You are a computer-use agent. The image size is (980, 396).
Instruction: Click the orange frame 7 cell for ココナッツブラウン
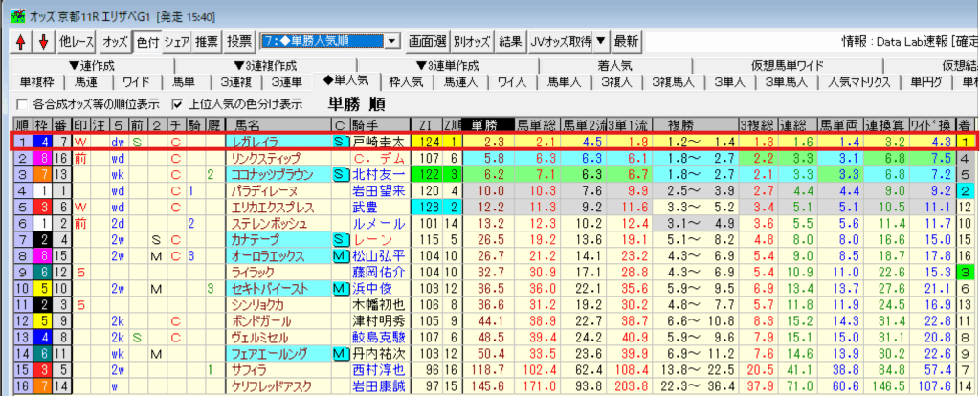pyautogui.click(x=42, y=174)
